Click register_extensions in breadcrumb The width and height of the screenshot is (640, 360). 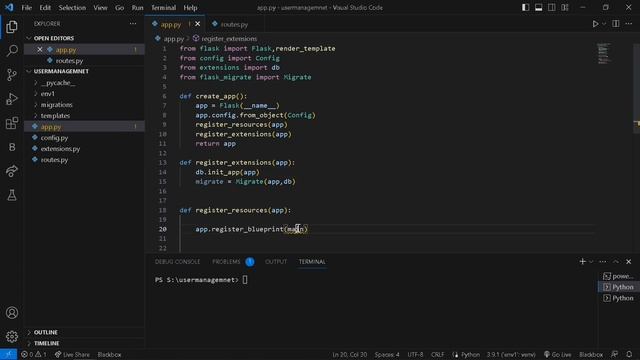(229, 39)
